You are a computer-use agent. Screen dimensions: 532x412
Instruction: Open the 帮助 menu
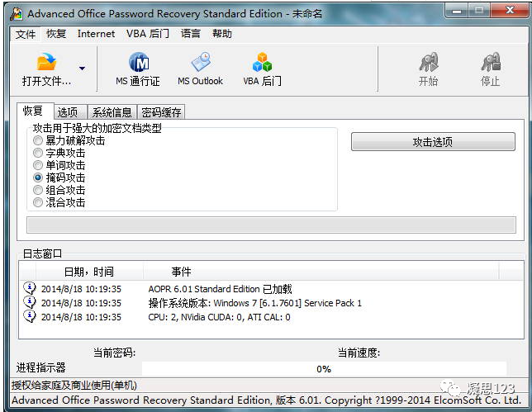click(222, 34)
